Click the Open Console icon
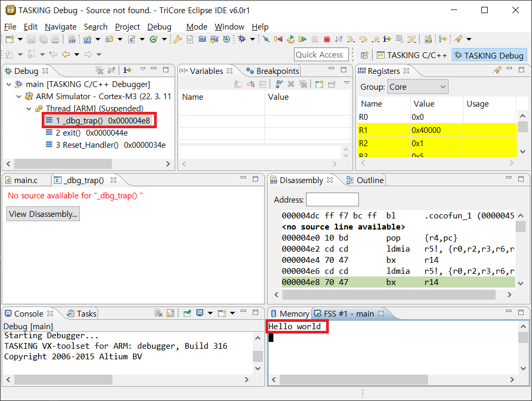 (x=222, y=313)
